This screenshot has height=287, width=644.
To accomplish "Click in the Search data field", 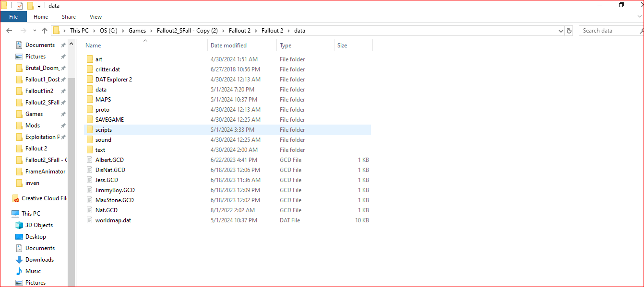I will pos(609,31).
